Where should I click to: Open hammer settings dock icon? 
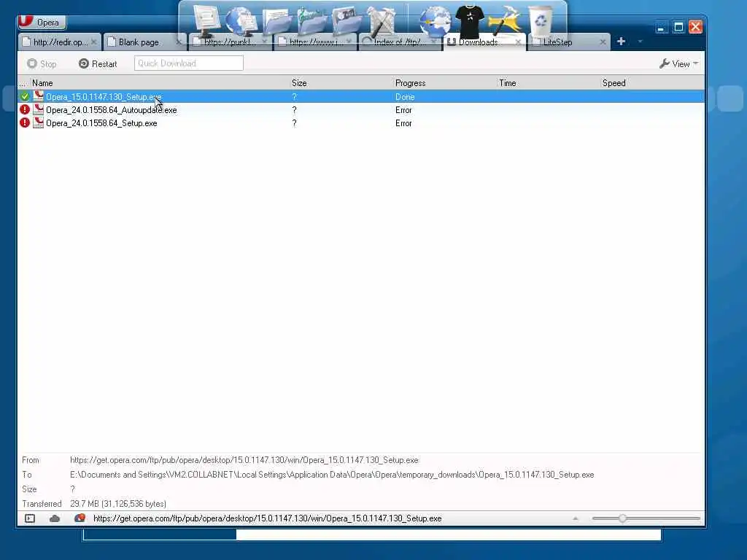pos(505,21)
